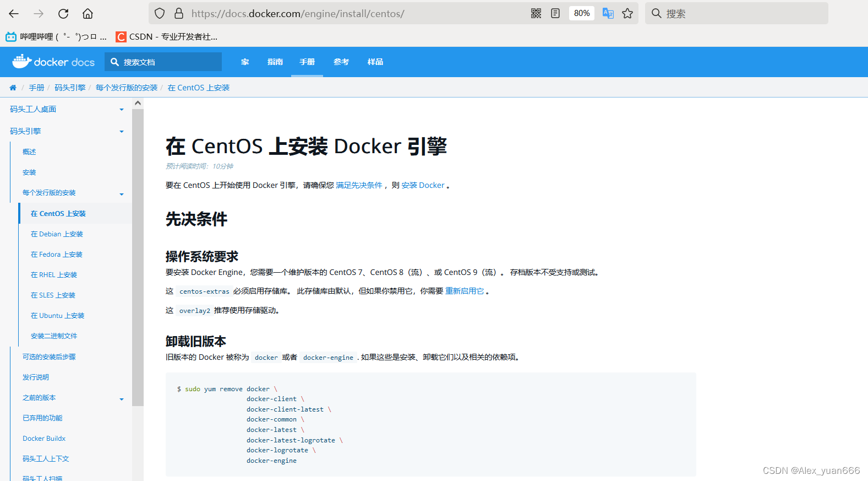Click the sudo yum remove docker line

point(227,389)
